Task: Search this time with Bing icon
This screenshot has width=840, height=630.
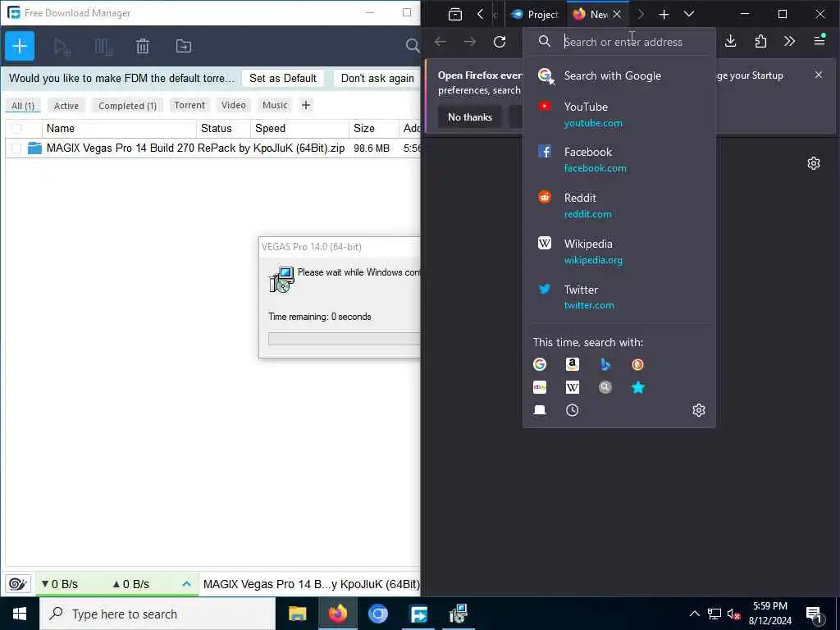Action: point(605,365)
